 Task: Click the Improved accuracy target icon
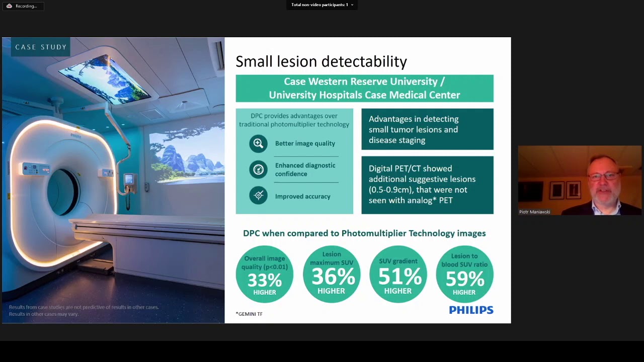(x=259, y=196)
